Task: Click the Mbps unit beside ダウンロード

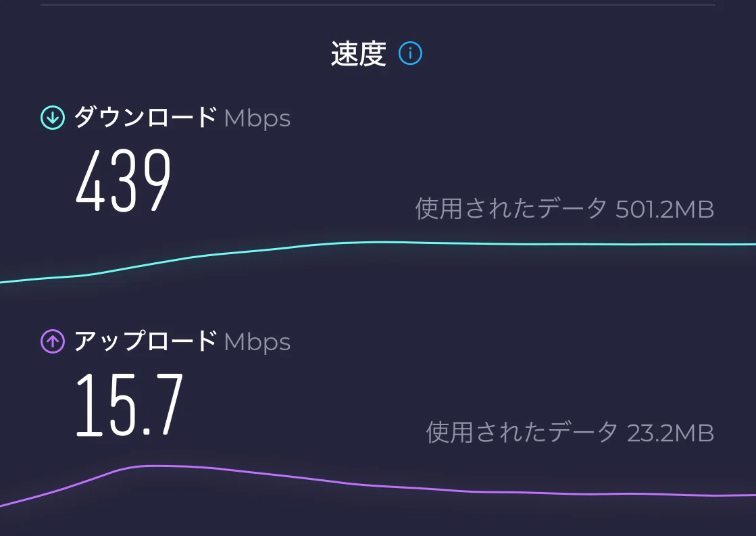Action: (257, 119)
